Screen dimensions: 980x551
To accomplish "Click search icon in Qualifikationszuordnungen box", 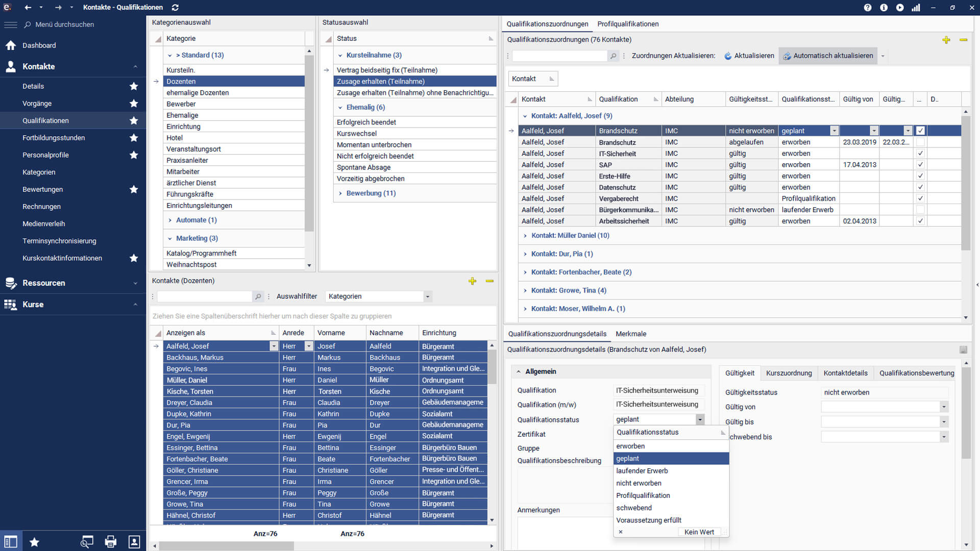I will point(613,56).
